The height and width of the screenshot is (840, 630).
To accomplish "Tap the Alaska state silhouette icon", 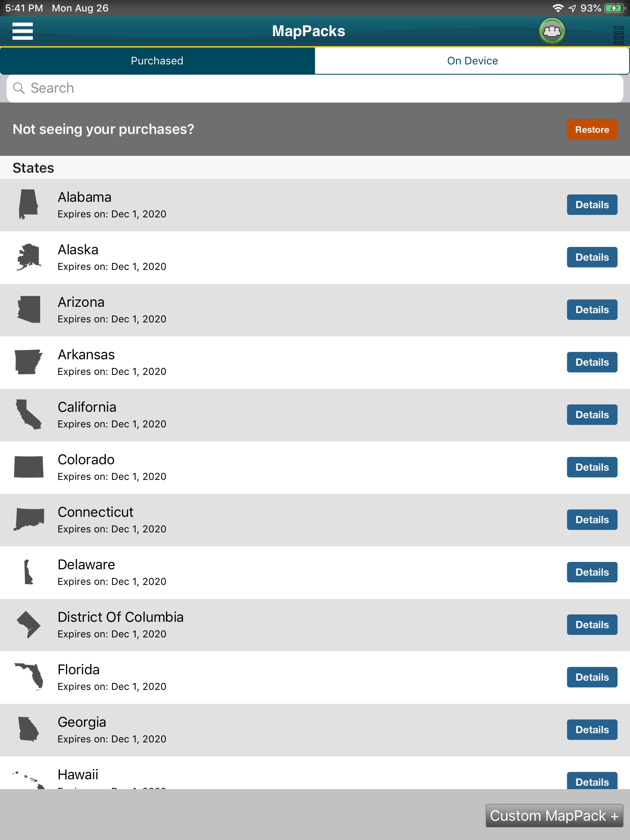I will [x=29, y=257].
